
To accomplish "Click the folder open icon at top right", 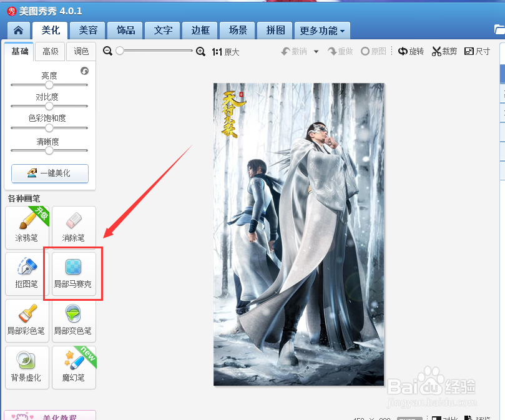I will (x=499, y=29).
